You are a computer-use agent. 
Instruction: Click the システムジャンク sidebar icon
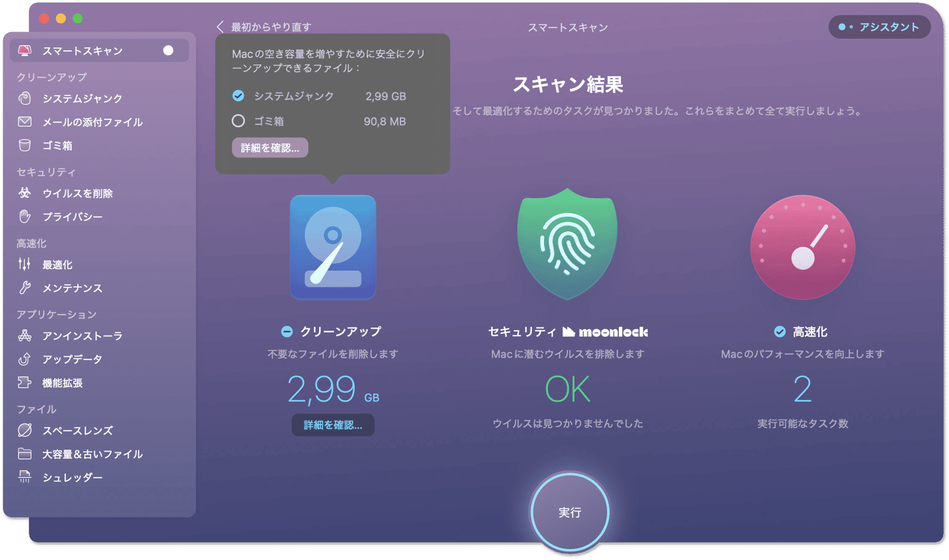[24, 98]
